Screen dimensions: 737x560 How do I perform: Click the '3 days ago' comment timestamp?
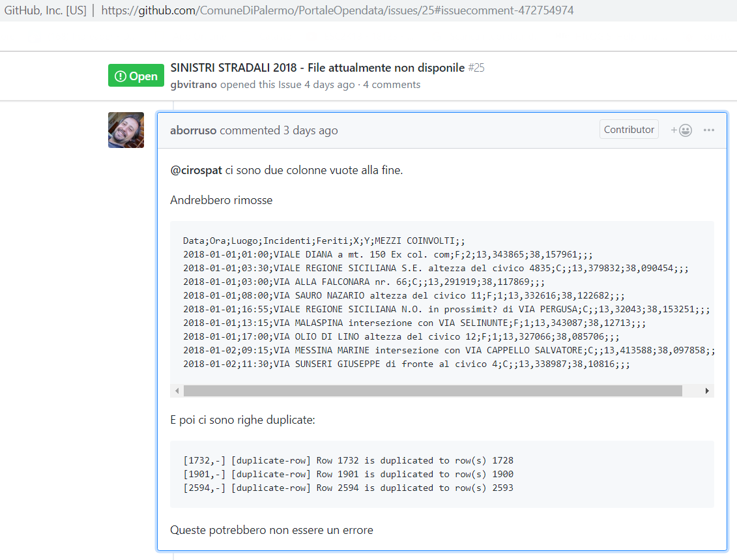point(310,130)
